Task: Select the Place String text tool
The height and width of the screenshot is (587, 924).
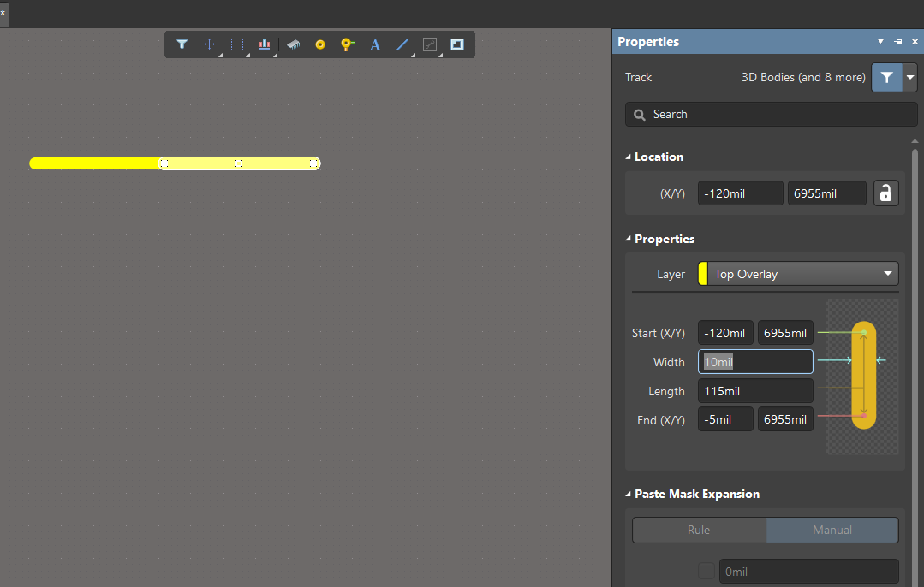Action: coord(375,44)
